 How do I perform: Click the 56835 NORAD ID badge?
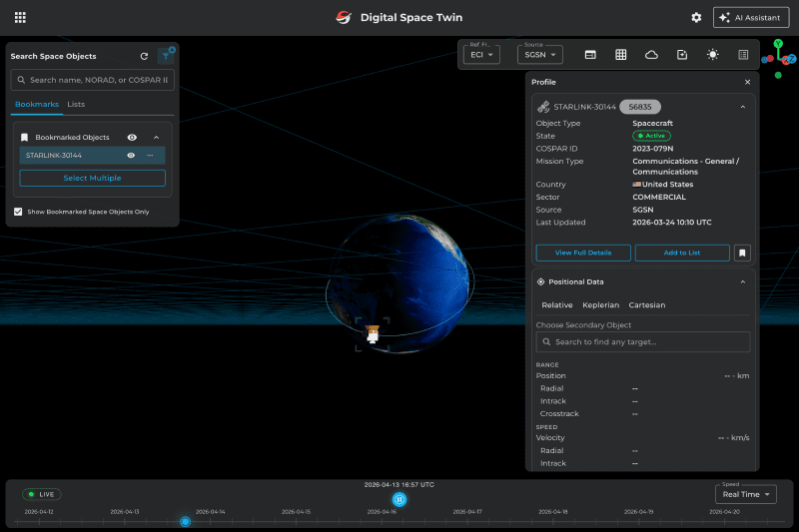(x=639, y=107)
